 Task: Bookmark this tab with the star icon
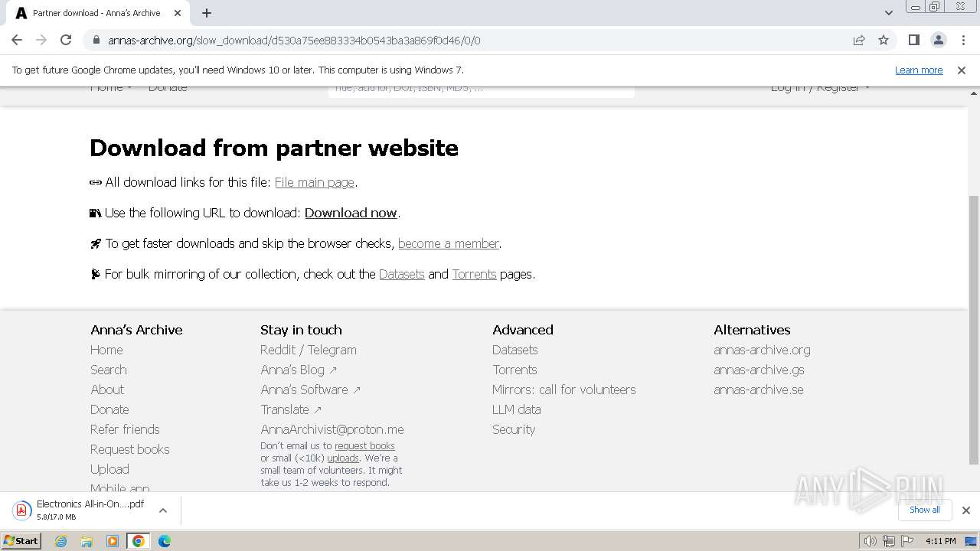coord(884,40)
